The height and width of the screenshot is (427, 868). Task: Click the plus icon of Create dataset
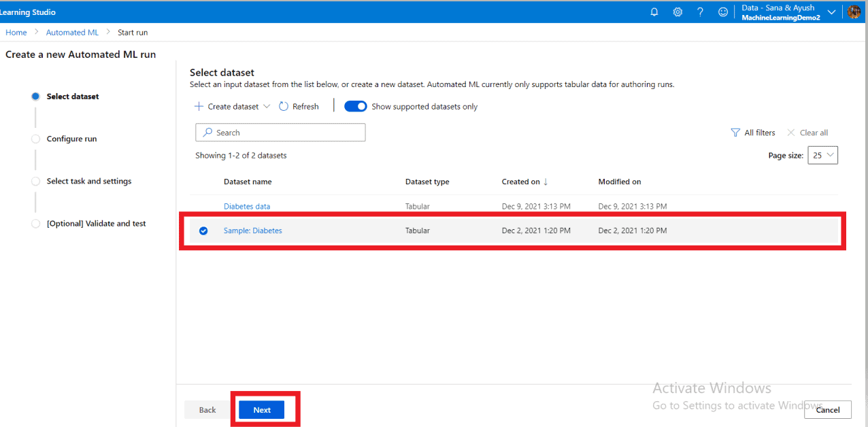(199, 106)
